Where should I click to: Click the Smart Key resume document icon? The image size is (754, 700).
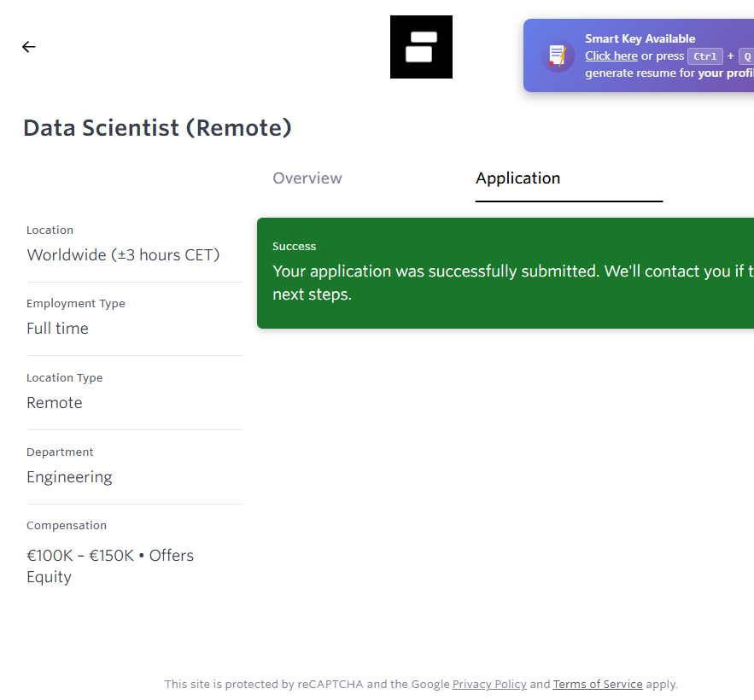coord(558,56)
